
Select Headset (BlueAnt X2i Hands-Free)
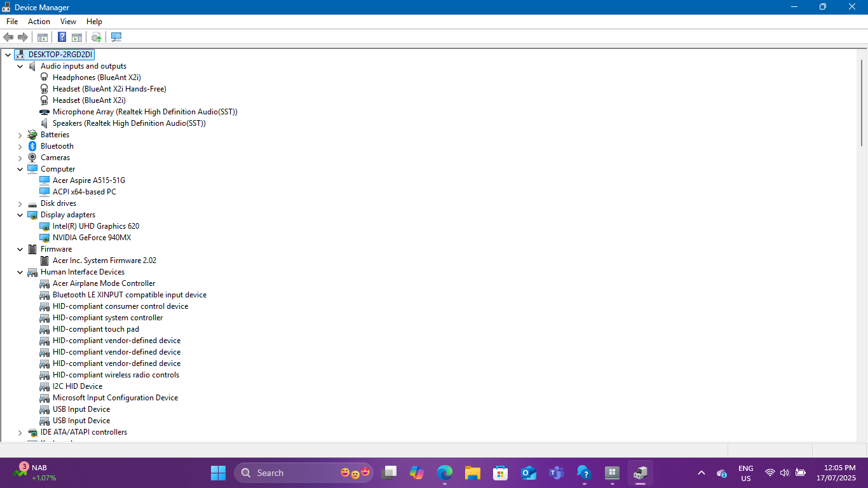point(109,89)
